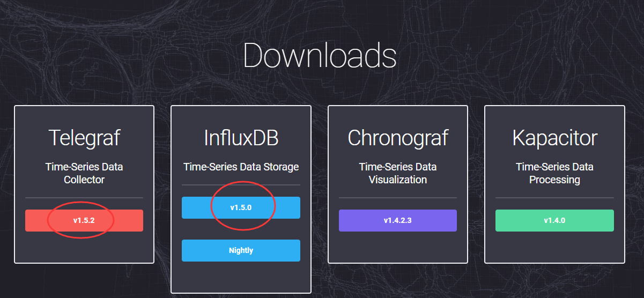644x298 pixels.
Task: Download Telegraf version v1.5.2
Action: point(84,220)
